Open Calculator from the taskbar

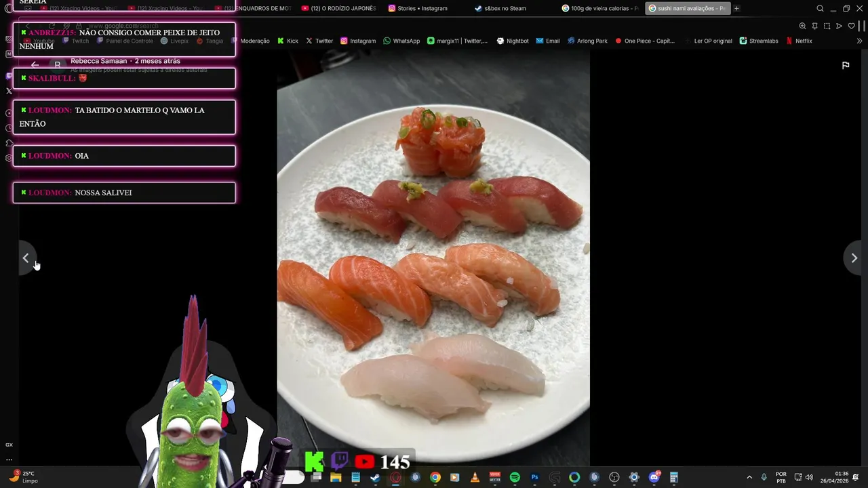point(674,477)
